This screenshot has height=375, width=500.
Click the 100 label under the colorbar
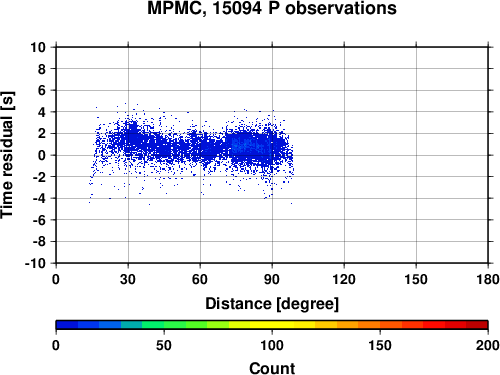[272, 345]
